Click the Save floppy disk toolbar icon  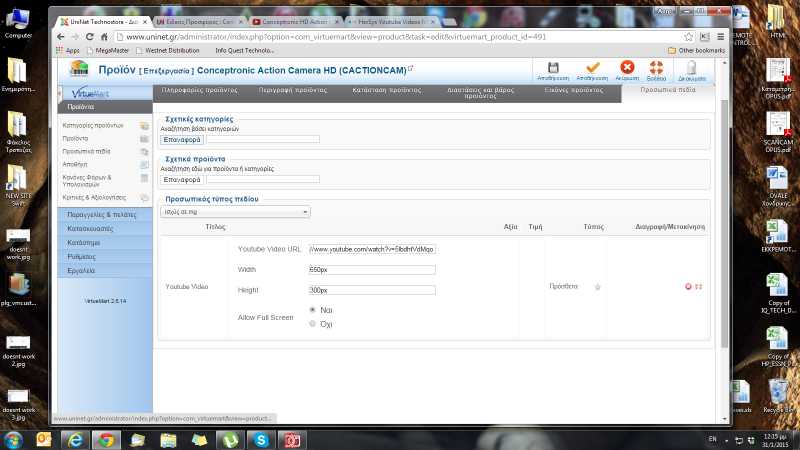click(x=553, y=68)
